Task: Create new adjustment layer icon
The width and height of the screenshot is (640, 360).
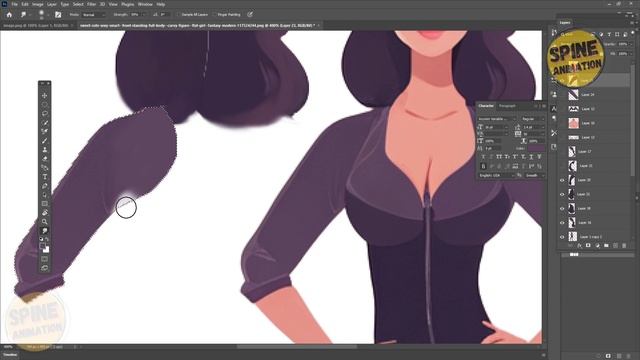Action: pyautogui.click(x=597, y=246)
